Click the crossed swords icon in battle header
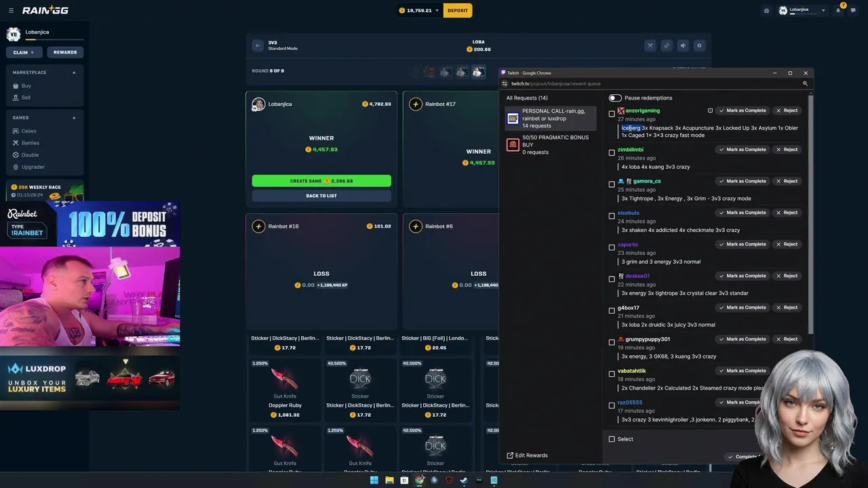The image size is (868, 488). [650, 45]
